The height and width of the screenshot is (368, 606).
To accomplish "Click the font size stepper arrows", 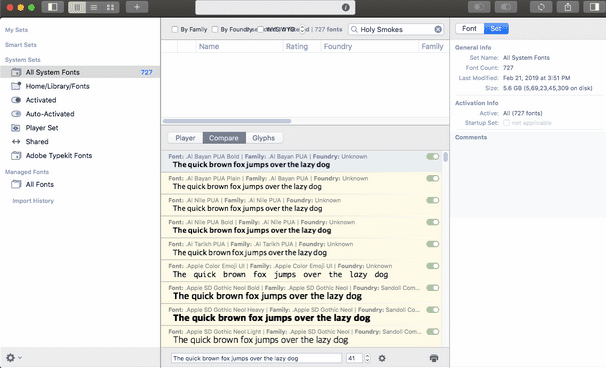I will tap(367, 358).
